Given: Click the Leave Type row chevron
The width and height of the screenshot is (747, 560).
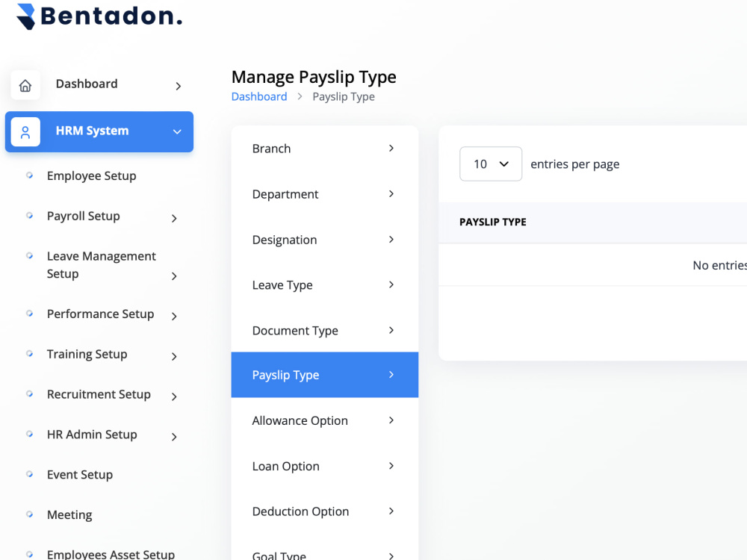Looking at the screenshot, I should coord(391,284).
